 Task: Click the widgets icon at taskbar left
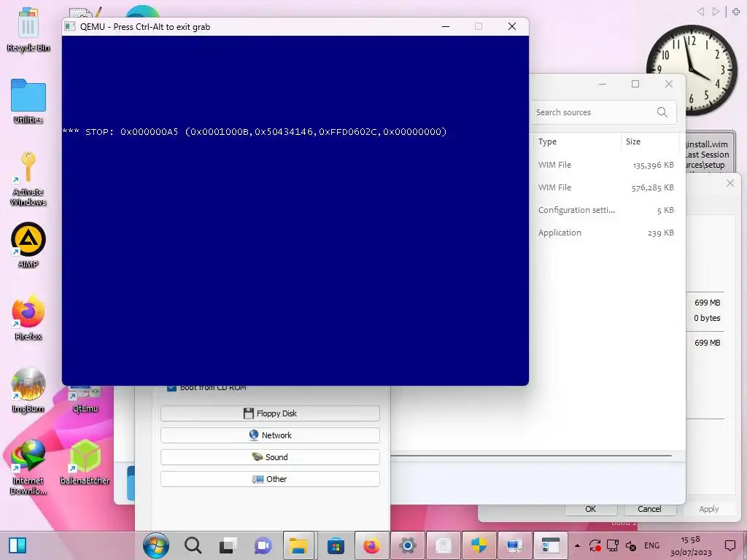(18, 545)
